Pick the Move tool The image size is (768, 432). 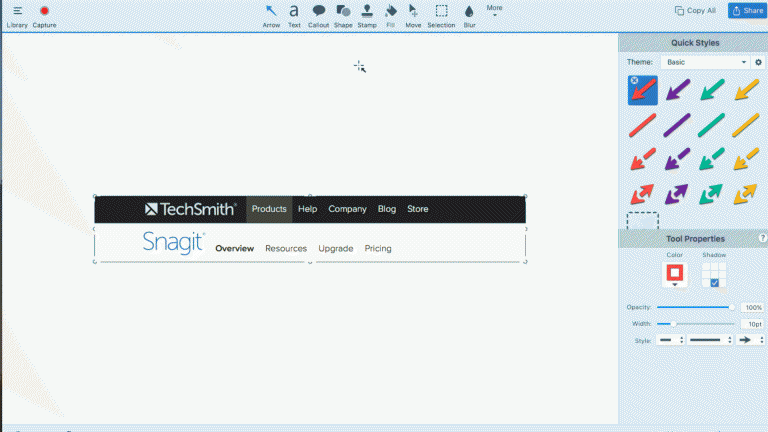pyautogui.click(x=413, y=16)
